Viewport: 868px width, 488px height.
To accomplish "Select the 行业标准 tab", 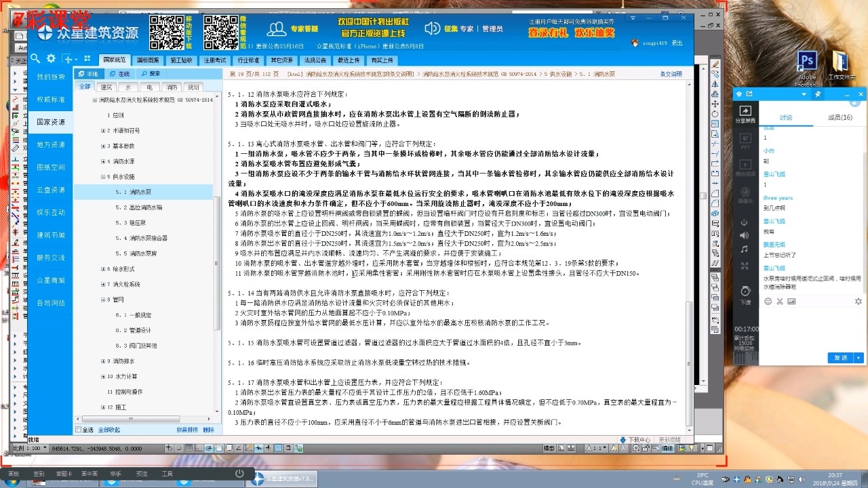I will pos(248,60).
